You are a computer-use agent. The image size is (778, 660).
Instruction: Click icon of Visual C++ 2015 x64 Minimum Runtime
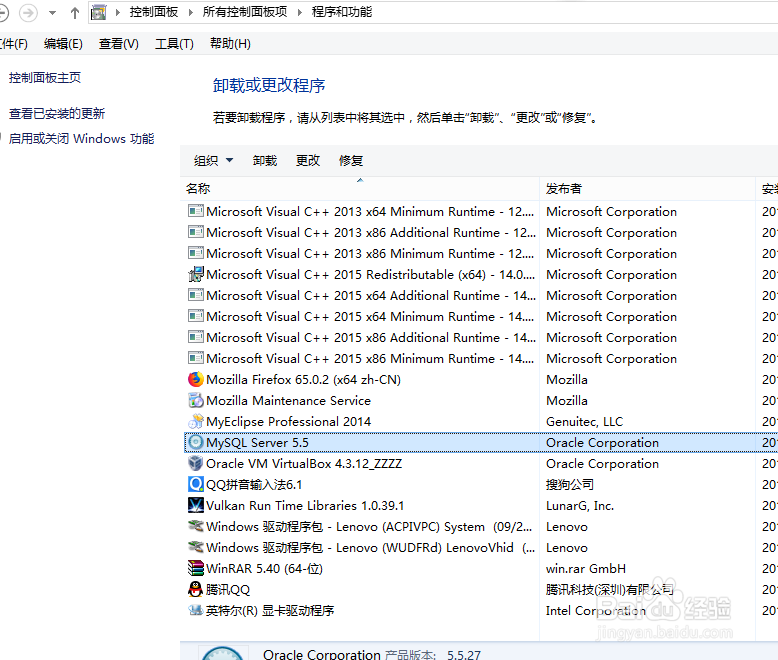click(x=195, y=316)
